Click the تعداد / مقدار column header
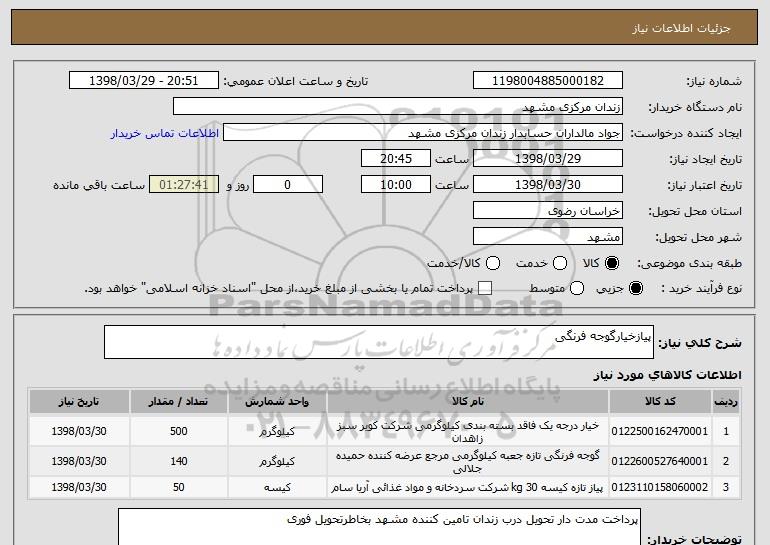 pyautogui.click(x=178, y=402)
